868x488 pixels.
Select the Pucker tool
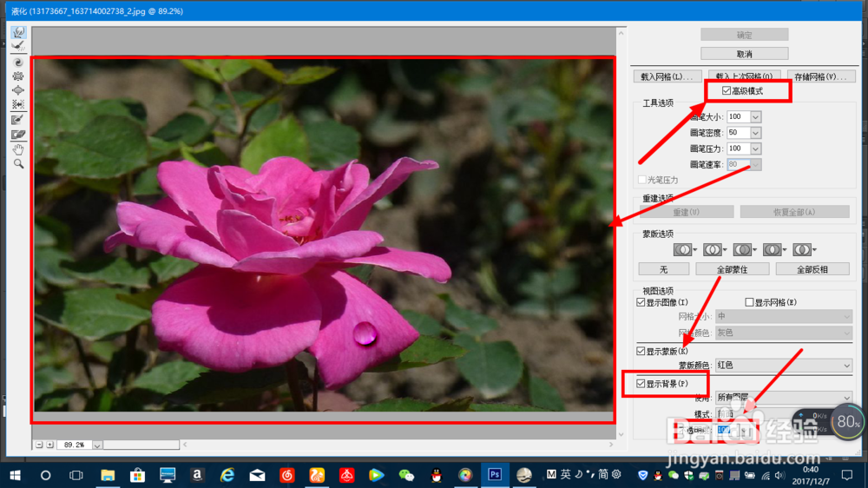point(18,76)
